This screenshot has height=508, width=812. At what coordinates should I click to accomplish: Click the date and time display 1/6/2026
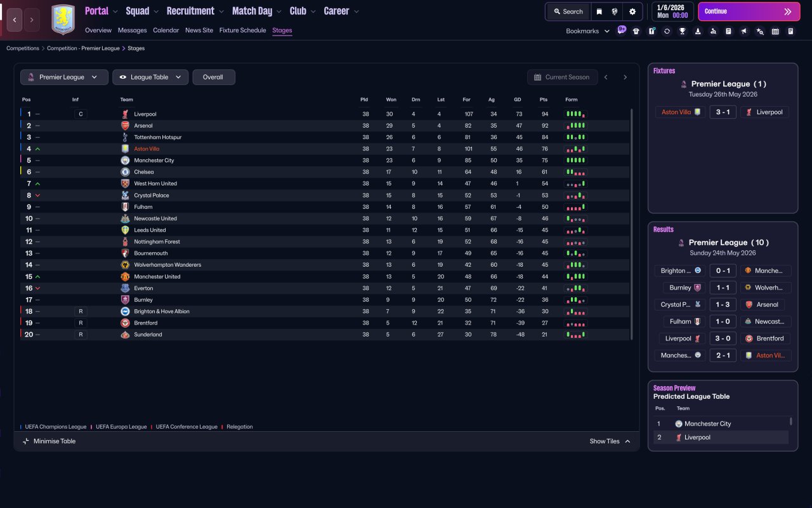tap(672, 11)
